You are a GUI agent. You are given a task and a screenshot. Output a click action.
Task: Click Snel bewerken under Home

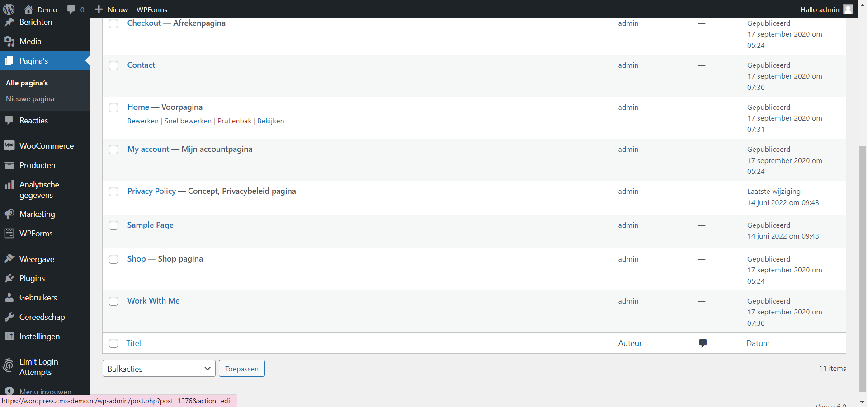188,121
